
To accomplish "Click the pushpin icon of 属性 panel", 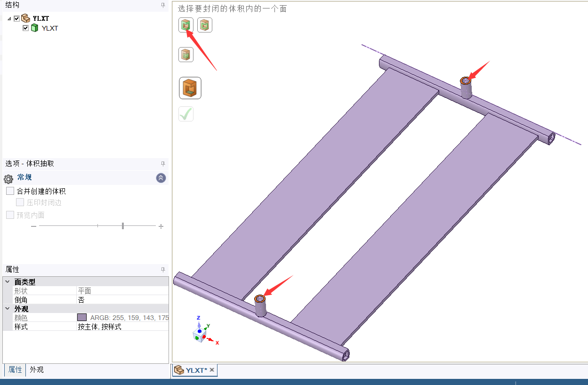I will pos(163,270).
